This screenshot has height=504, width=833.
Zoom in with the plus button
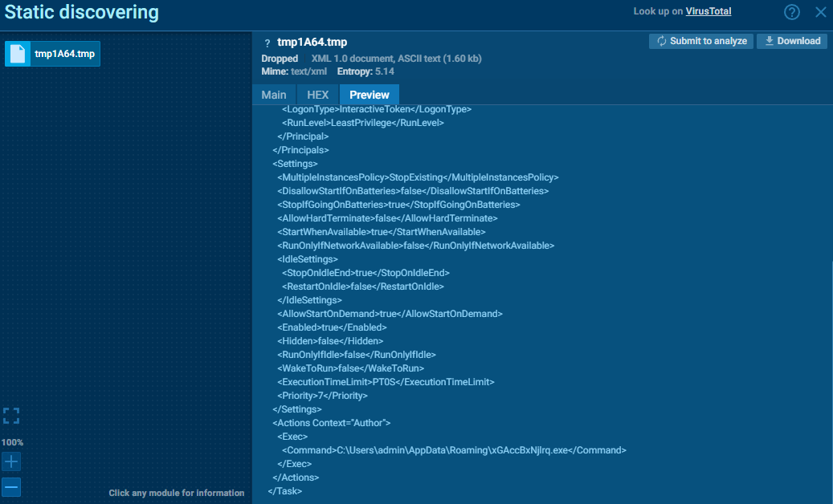pos(11,461)
